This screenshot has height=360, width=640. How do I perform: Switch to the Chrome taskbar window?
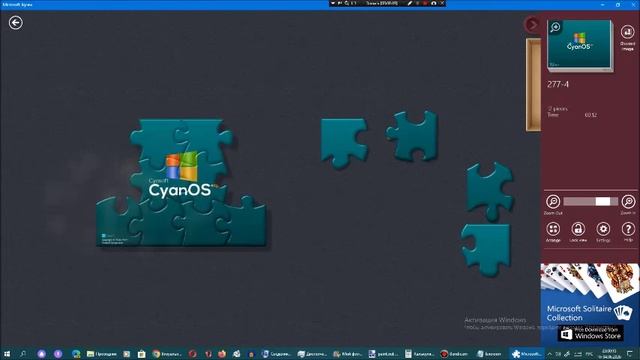click(x=167, y=354)
